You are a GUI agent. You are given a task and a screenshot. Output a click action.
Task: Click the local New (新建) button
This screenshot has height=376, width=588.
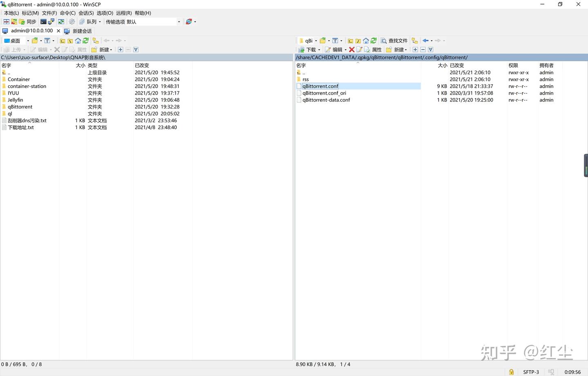[x=102, y=49]
